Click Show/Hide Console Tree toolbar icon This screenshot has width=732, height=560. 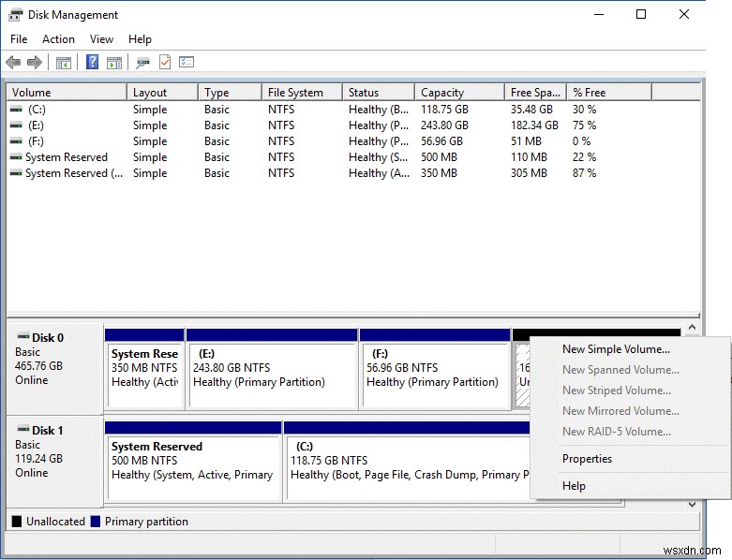pos(64,62)
